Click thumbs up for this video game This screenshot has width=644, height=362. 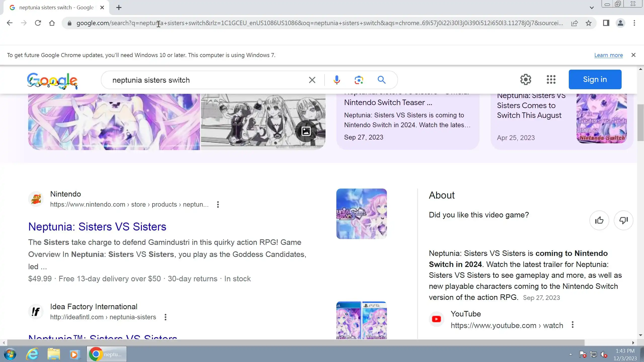(x=599, y=220)
